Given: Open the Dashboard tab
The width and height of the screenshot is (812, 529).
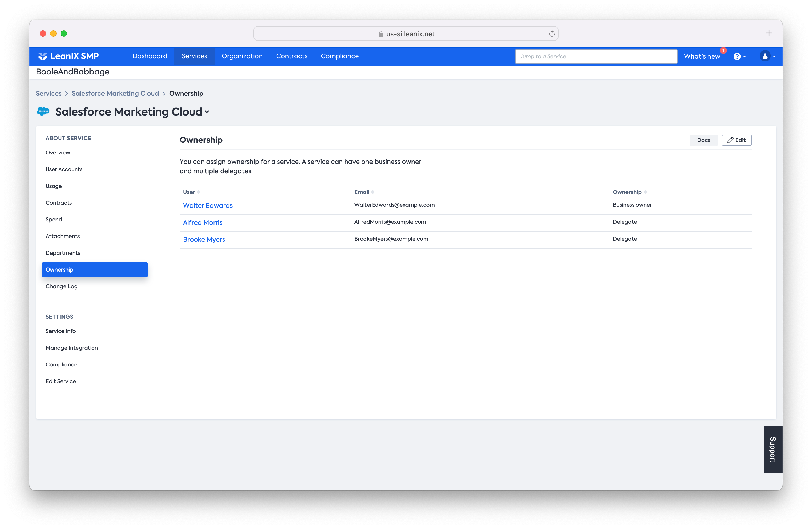Looking at the screenshot, I should pos(150,56).
